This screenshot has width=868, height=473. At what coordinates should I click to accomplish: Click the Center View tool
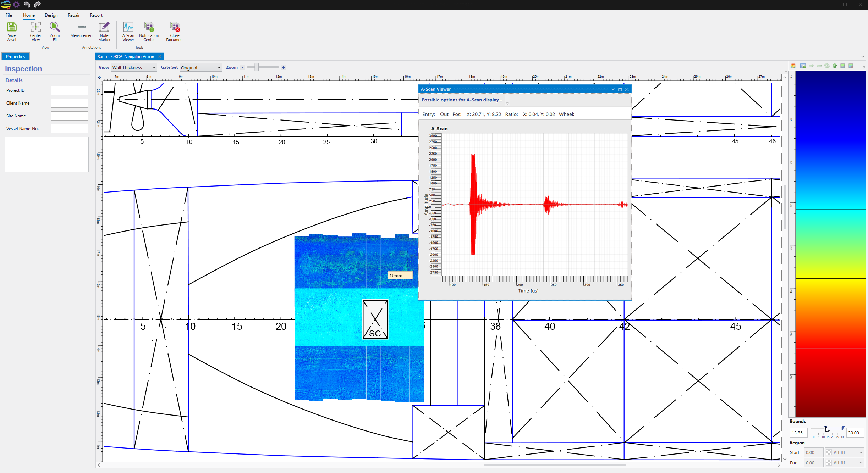35,27
